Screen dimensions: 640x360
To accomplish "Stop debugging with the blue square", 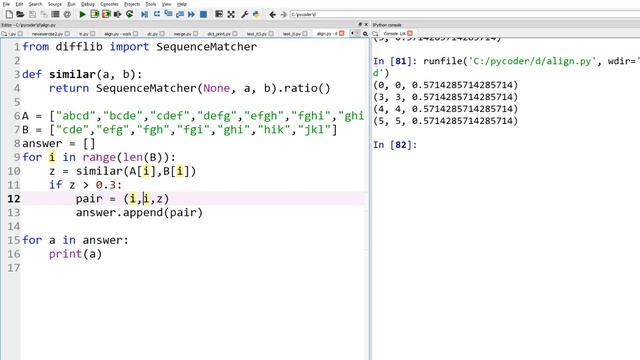I will click(x=203, y=14).
